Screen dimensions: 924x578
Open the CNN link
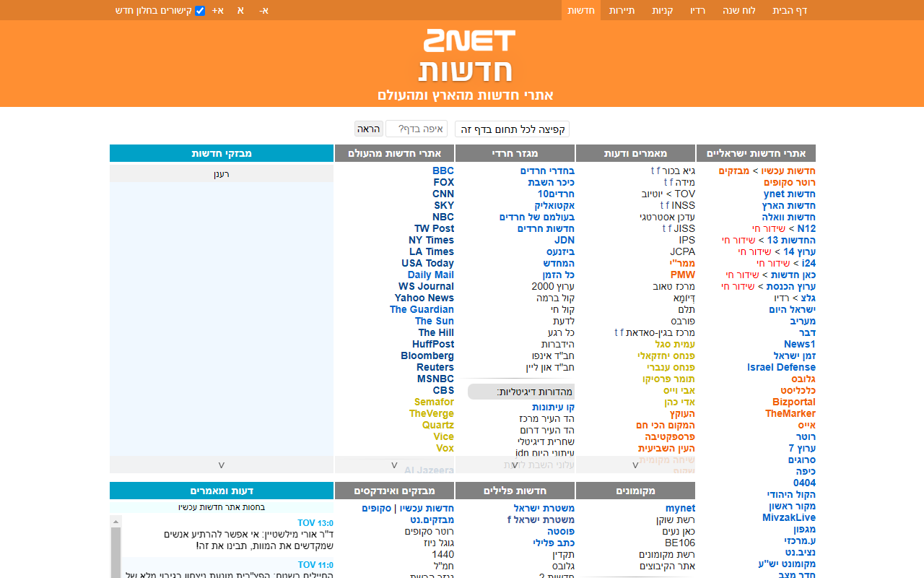[443, 194]
